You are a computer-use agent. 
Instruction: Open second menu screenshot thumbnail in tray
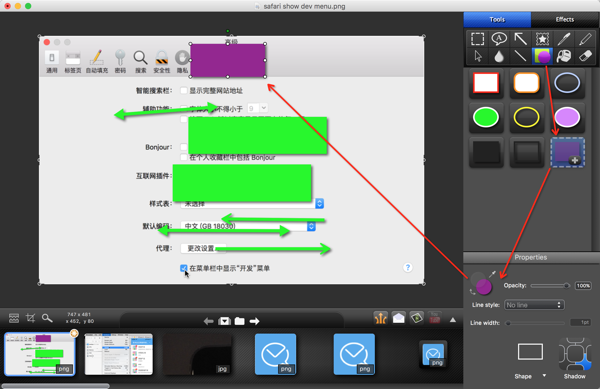[119, 354]
